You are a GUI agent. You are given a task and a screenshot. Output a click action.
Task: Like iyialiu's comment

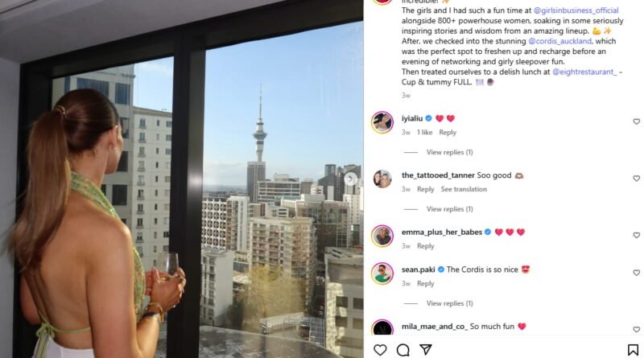636,121
